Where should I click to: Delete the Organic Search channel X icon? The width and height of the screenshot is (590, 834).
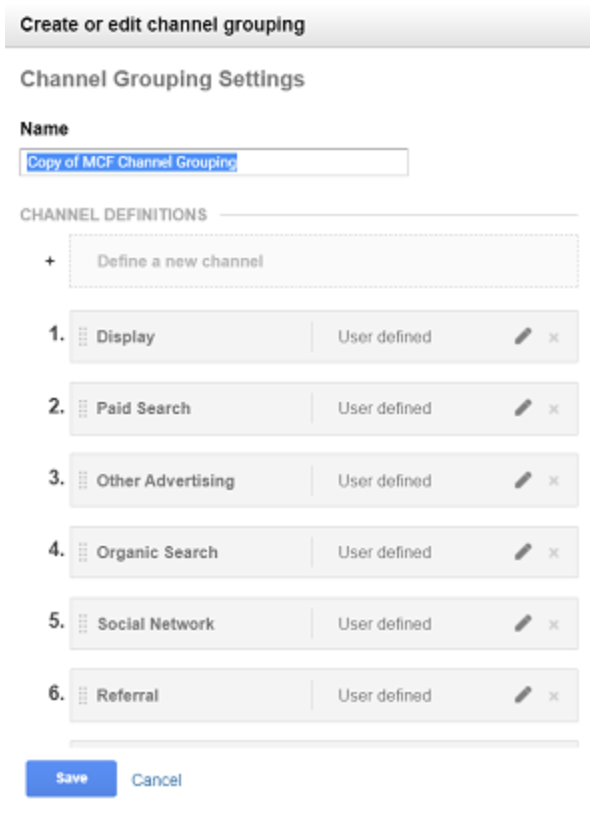553,553
